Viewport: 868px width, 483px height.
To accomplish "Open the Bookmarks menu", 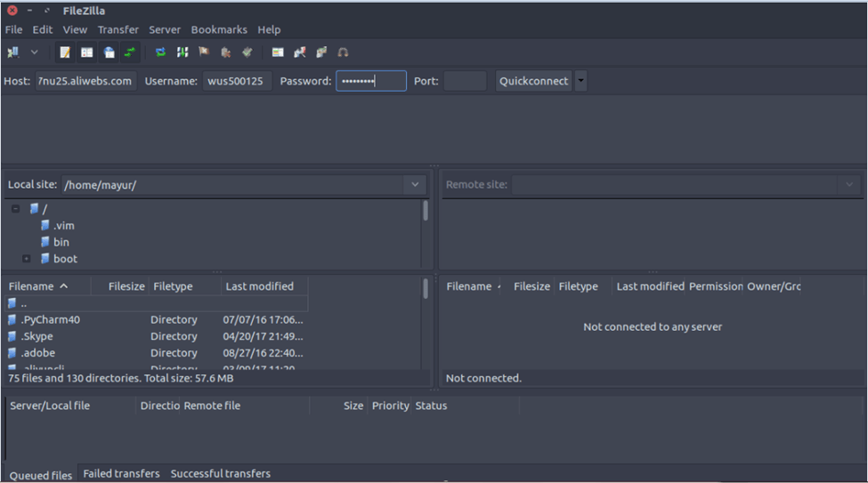I will pos(219,29).
